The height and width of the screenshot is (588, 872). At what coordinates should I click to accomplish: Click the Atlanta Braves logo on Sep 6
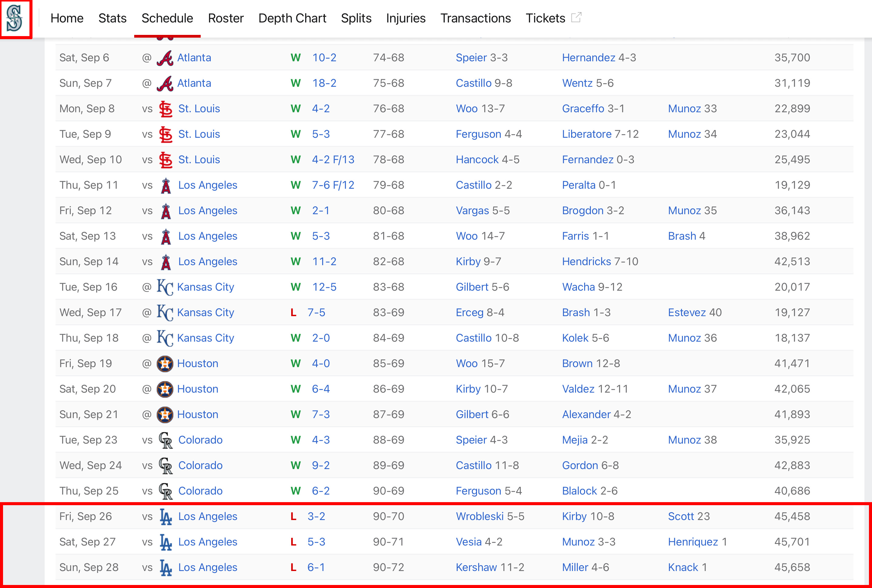pyautogui.click(x=165, y=58)
